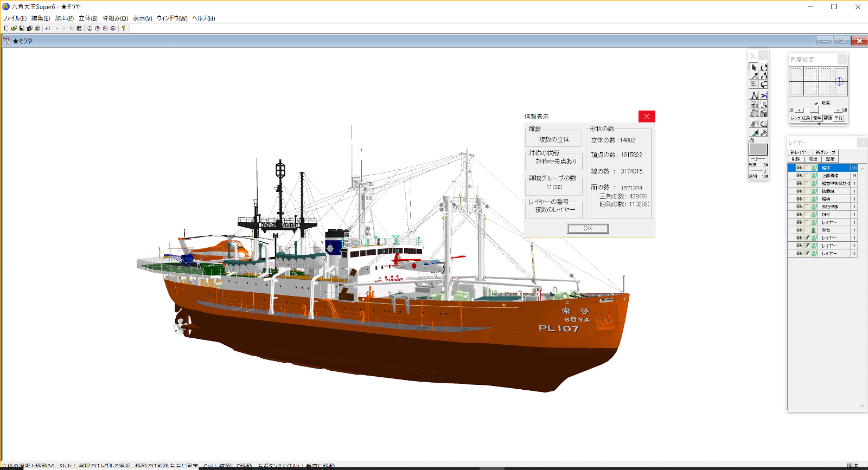Click the green object icon on 上部構造 layer

point(814,176)
